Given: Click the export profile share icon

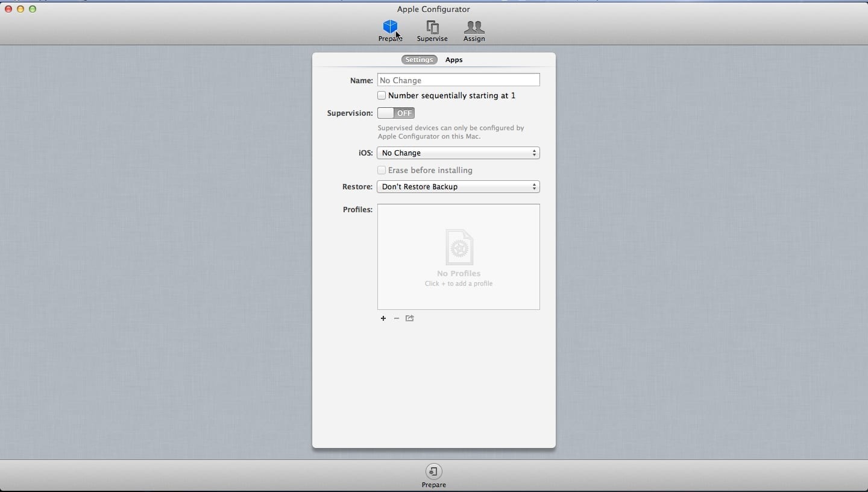Looking at the screenshot, I should pos(410,318).
